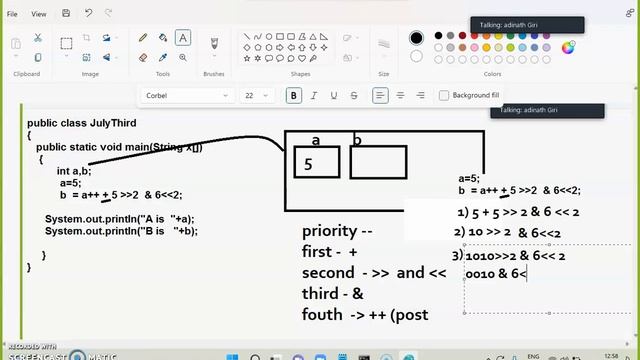Click the Cut scissors icon
The image size is (640, 360).
(38, 38)
